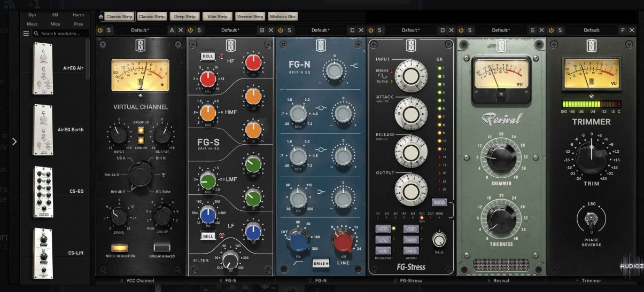
Task: Select the Deep Strip preset tab
Action: [184, 17]
